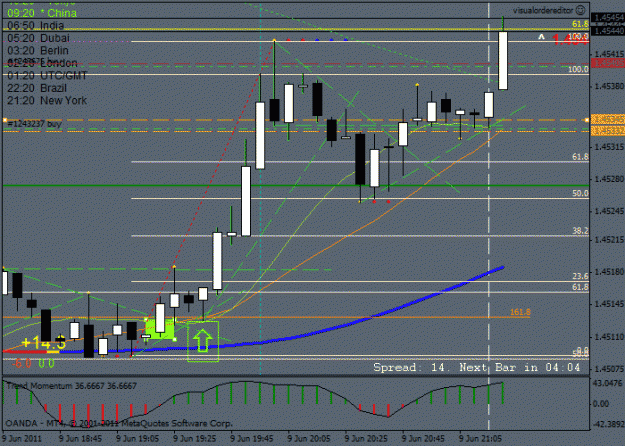Click the 9 Jun 19:05 time axis label
625x446 pixels.
138,438
